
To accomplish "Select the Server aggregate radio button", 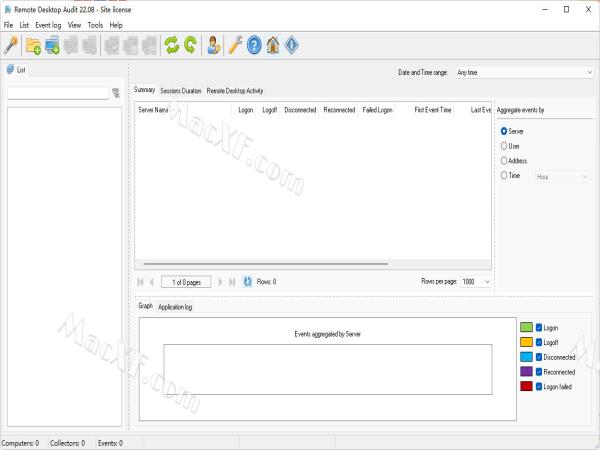I will click(x=504, y=131).
